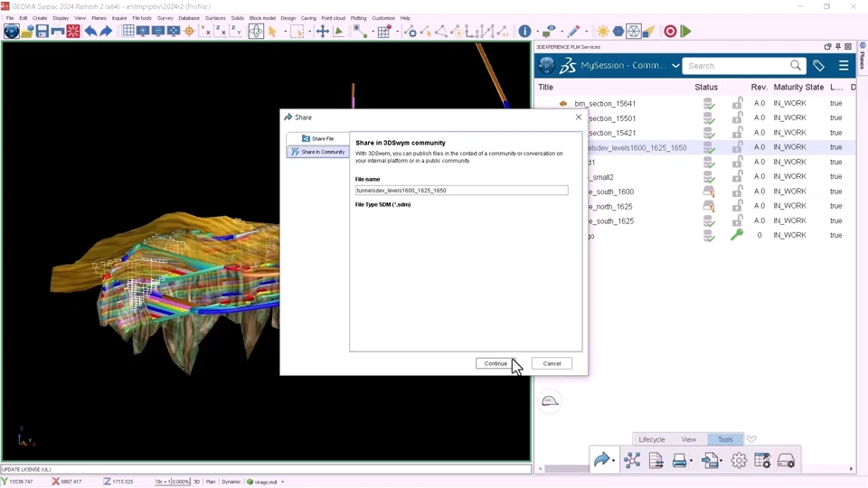Click the red reset graphics icon
The image size is (868, 488).
(73, 31)
